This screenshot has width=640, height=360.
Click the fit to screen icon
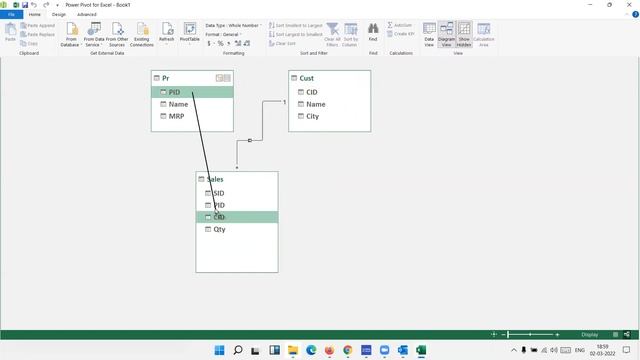(x=493, y=335)
